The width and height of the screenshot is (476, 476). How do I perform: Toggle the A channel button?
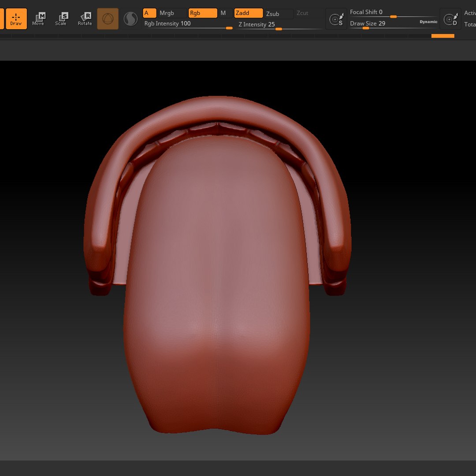click(x=149, y=13)
